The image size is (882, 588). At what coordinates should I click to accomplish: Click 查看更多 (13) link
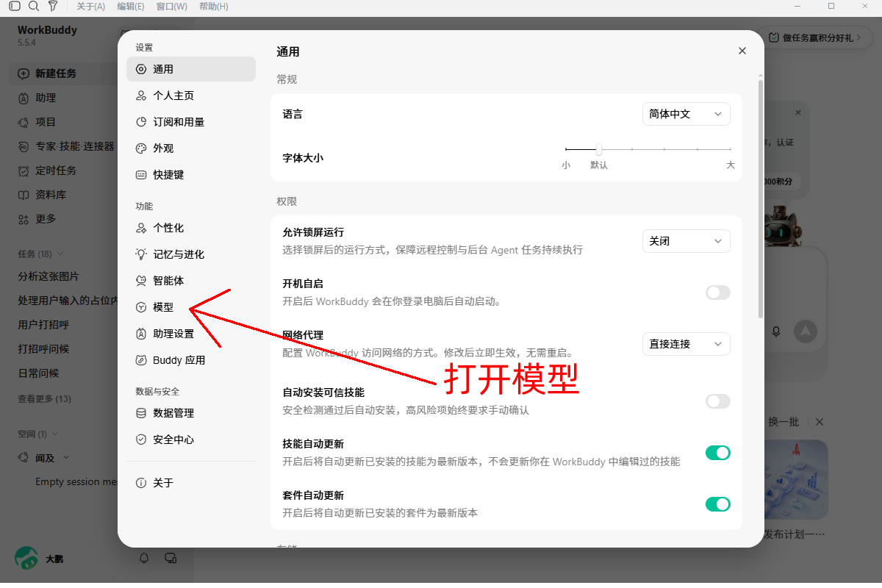pyautogui.click(x=44, y=398)
